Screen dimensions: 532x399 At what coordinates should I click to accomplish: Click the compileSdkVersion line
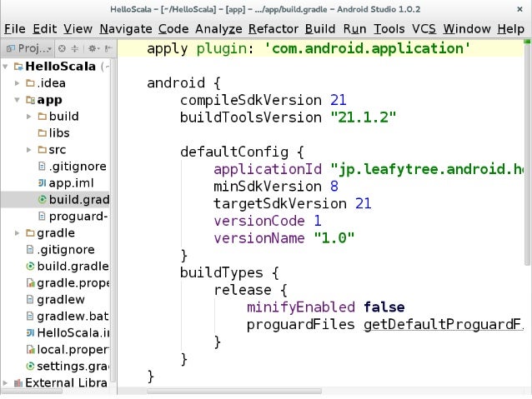click(x=263, y=100)
